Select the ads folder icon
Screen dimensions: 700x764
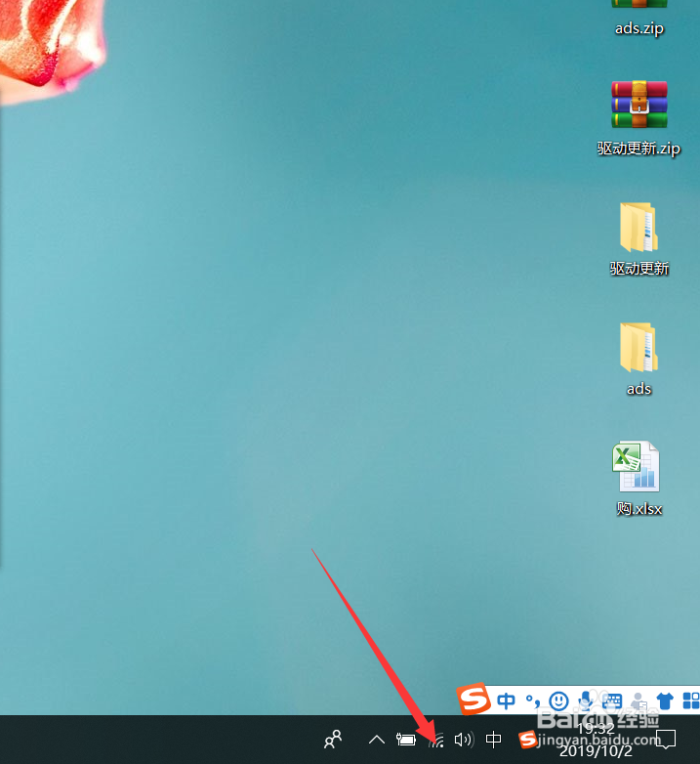pos(639,348)
